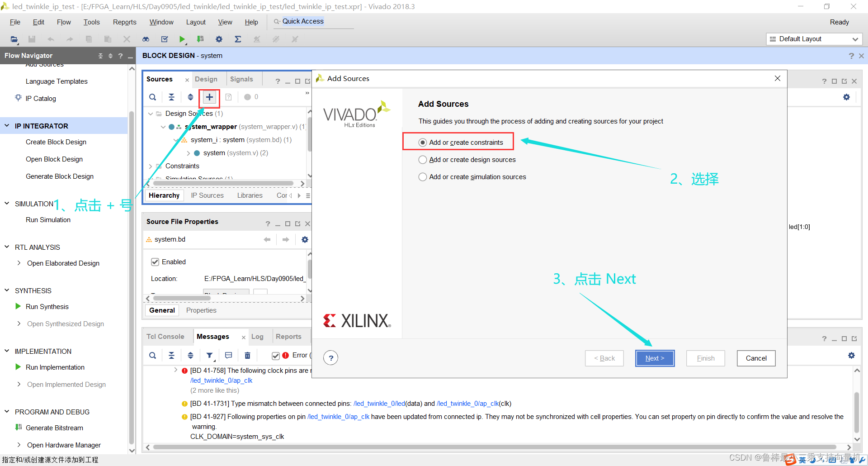The height and width of the screenshot is (466, 868).
Task: Select Add or create design sources radio
Action: pyautogui.click(x=422, y=160)
